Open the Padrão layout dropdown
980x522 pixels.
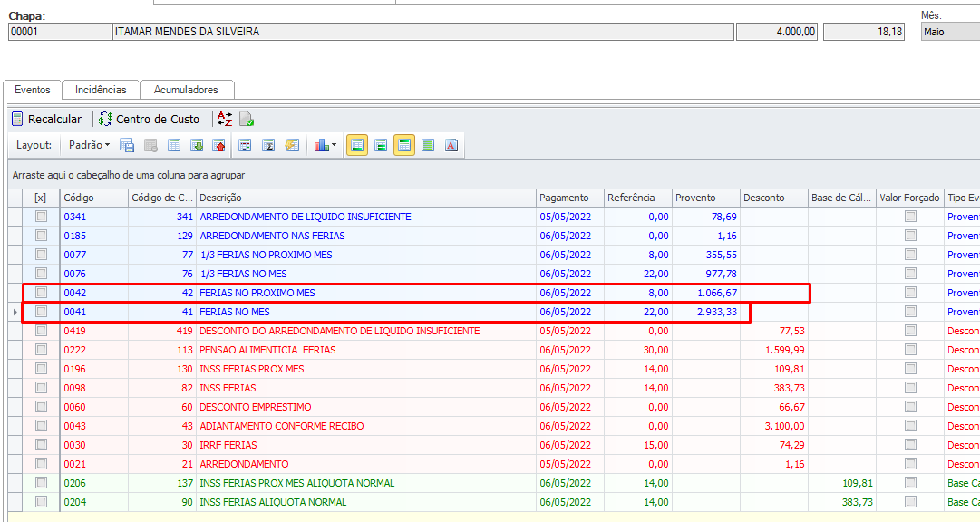coord(89,145)
